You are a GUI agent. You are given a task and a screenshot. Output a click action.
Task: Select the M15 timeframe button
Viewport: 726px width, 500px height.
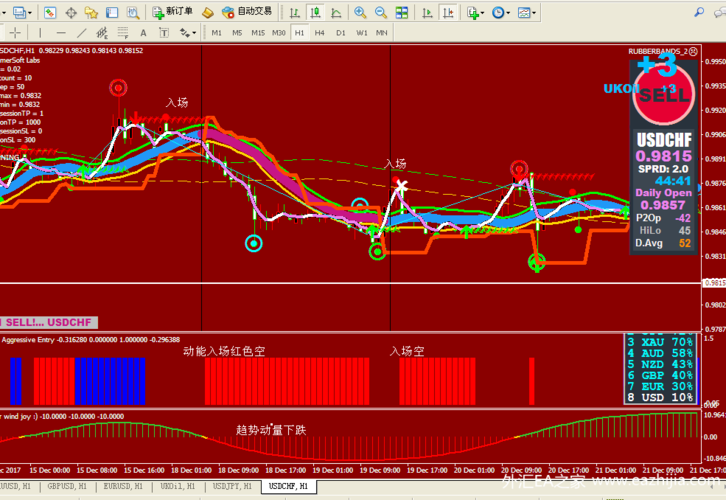[258, 32]
